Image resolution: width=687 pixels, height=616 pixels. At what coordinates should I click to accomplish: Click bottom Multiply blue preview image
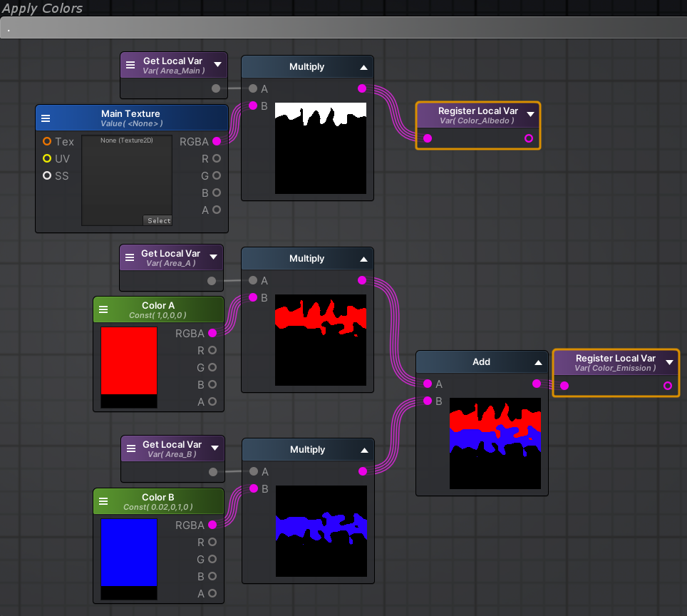pos(321,531)
